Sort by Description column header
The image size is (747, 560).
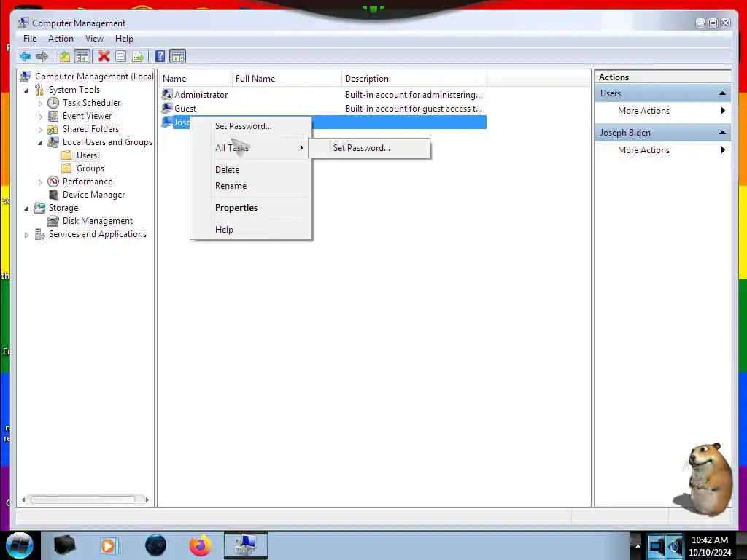[414, 79]
